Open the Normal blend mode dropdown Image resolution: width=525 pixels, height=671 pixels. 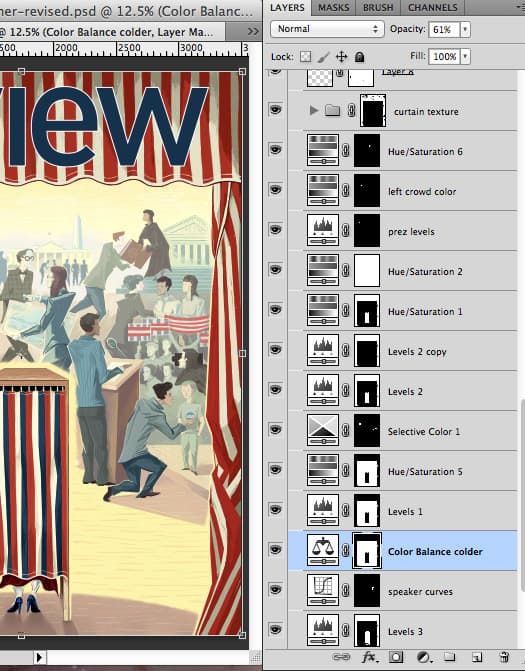point(327,29)
